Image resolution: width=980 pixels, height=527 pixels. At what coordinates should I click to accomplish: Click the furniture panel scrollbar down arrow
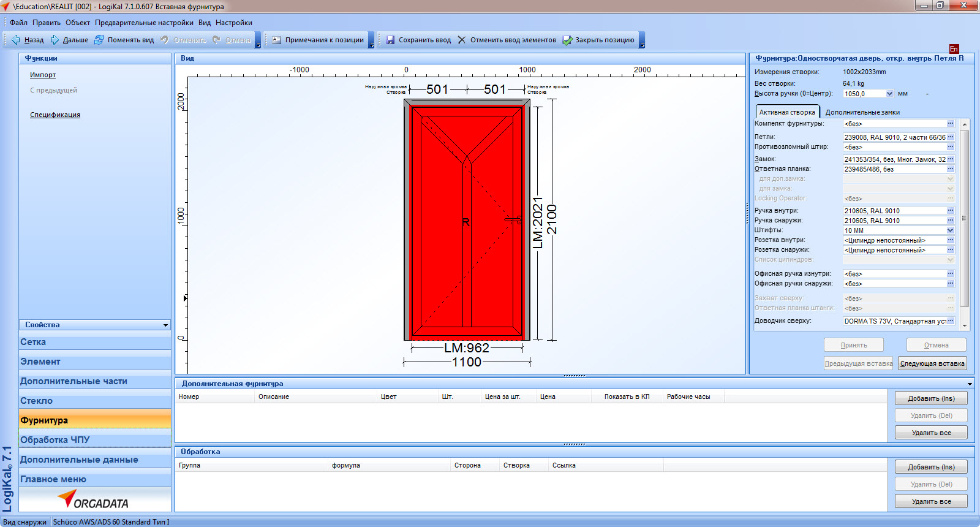[x=965, y=326]
